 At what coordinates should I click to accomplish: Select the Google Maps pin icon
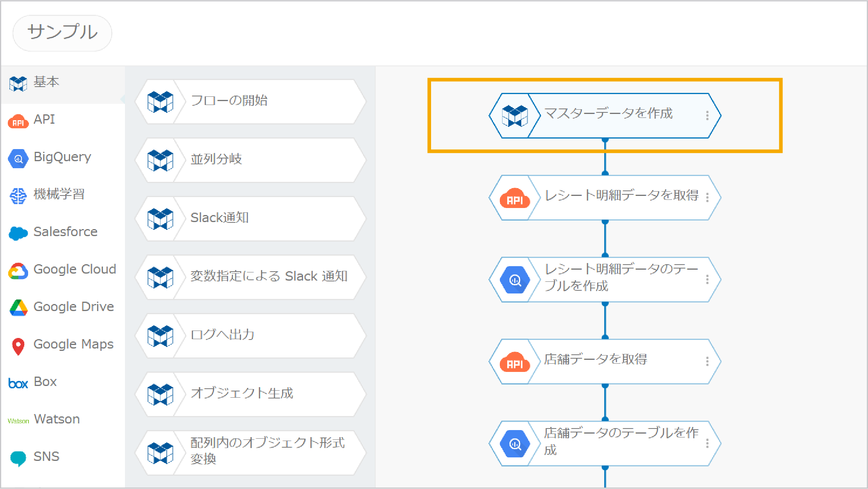coord(18,346)
